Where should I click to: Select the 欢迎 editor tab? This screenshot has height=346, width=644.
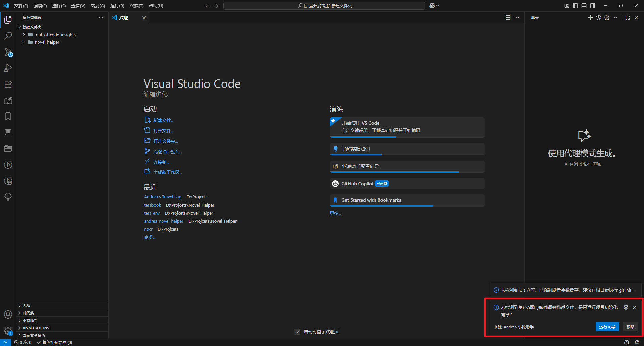click(x=129, y=18)
